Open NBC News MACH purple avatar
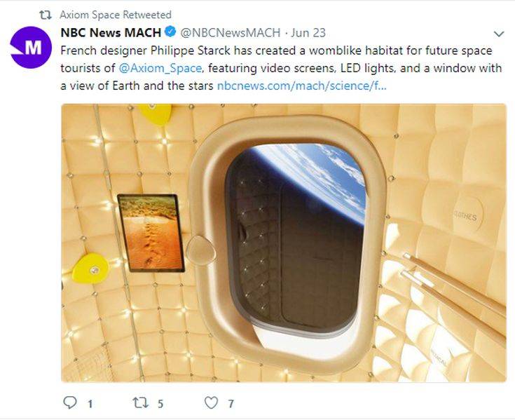The width and height of the screenshot is (515, 420). [x=30, y=47]
